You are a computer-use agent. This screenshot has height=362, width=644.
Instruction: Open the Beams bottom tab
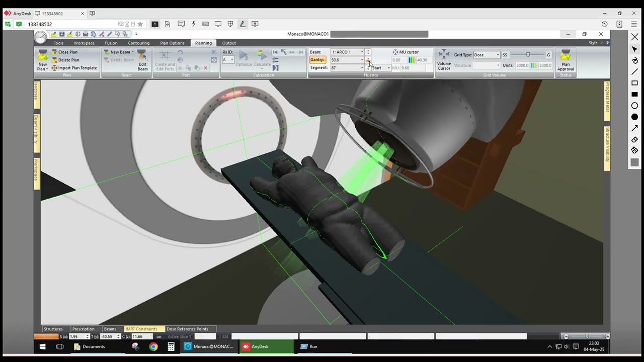110,329
